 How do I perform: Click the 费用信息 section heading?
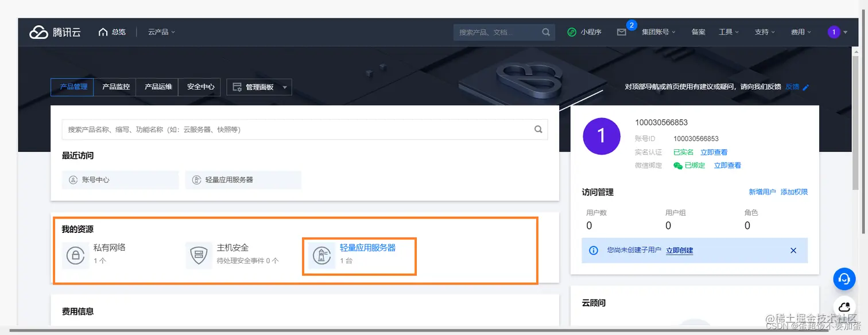[x=77, y=311]
